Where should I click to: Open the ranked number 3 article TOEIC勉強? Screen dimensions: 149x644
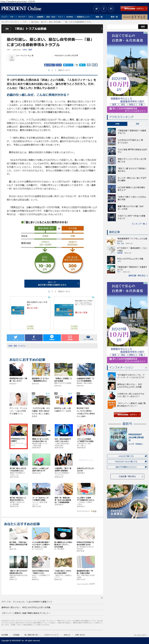[x=127, y=151]
